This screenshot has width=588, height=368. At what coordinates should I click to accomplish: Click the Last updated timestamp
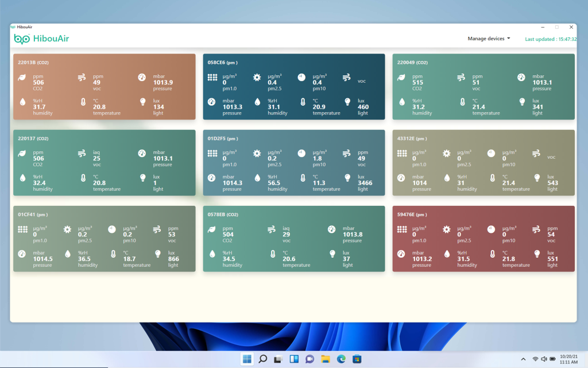551,39
